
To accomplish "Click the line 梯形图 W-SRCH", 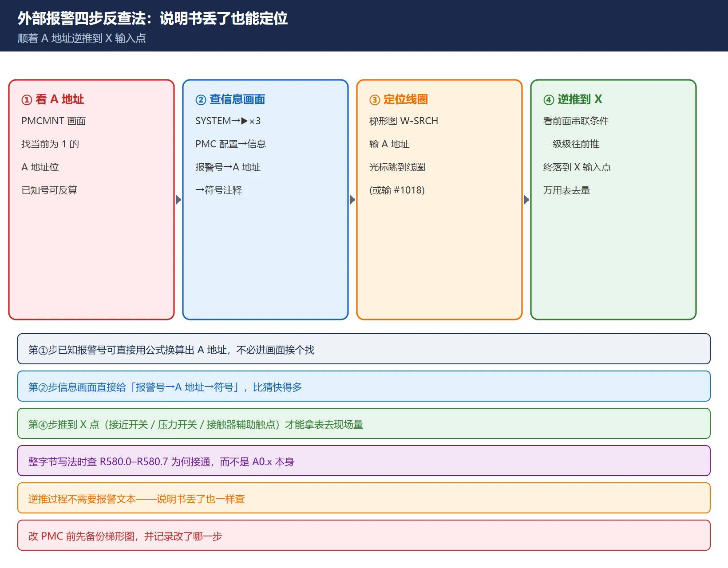I will (404, 121).
